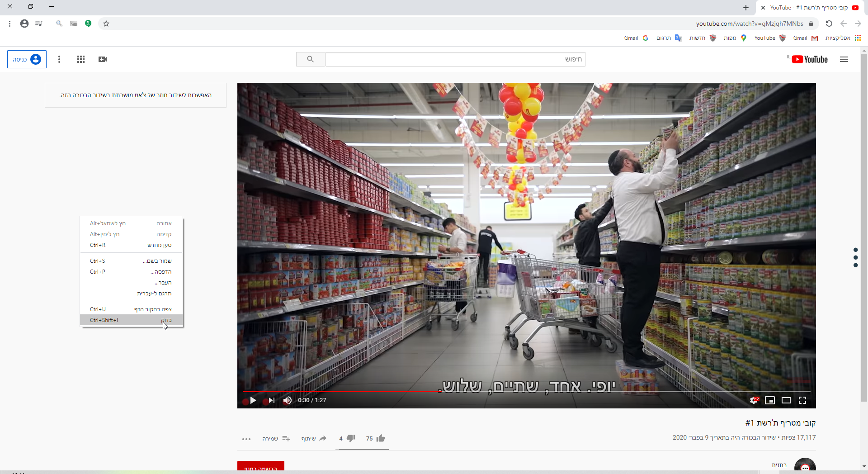Play the paused video
Screen dimensions: 868x474
coord(253,400)
